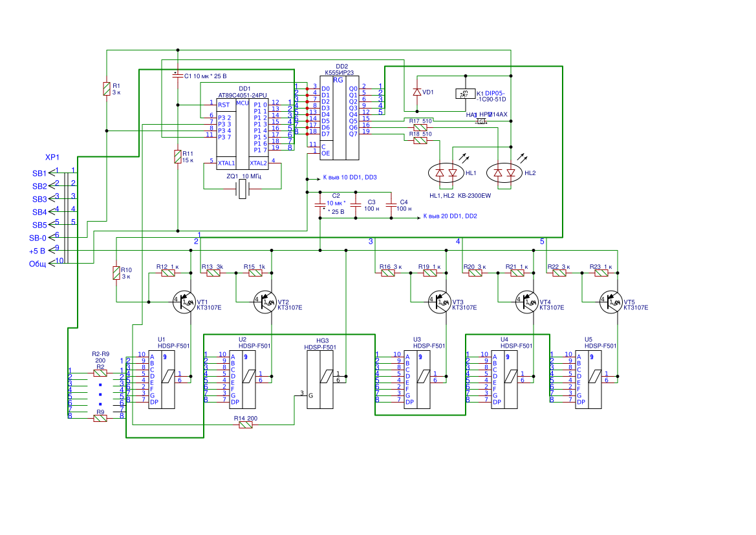Click the +5 В power pin label
This screenshot has height=535, width=756.
(x=37, y=251)
